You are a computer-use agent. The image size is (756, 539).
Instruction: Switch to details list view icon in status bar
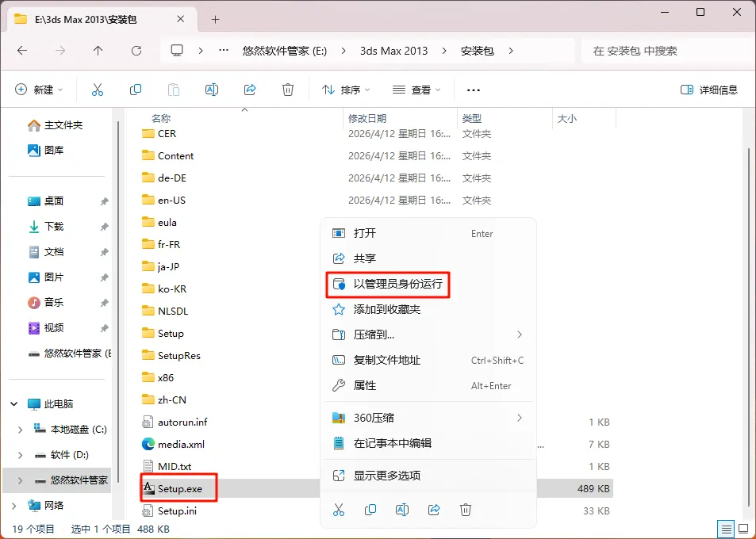click(726, 529)
